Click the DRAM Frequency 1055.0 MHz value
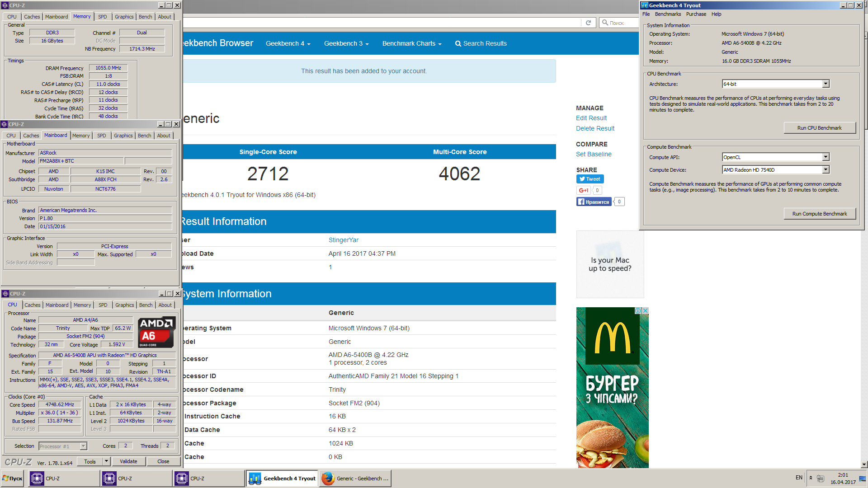 pyautogui.click(x=108, y=68)
